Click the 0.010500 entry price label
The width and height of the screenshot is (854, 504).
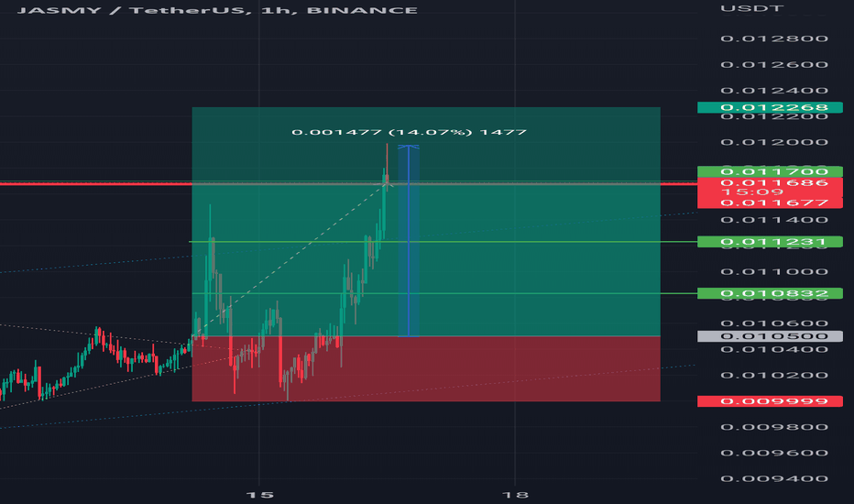coord(770,336)
